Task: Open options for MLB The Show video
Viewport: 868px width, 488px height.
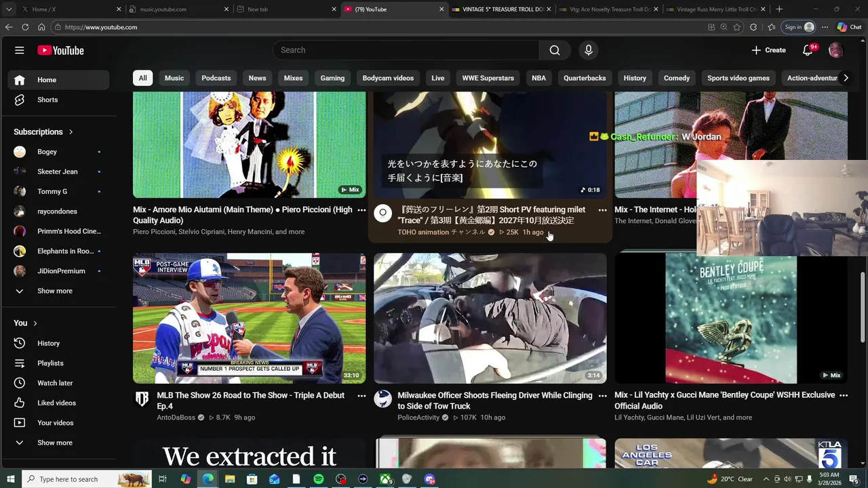Action: coord(361,396)
